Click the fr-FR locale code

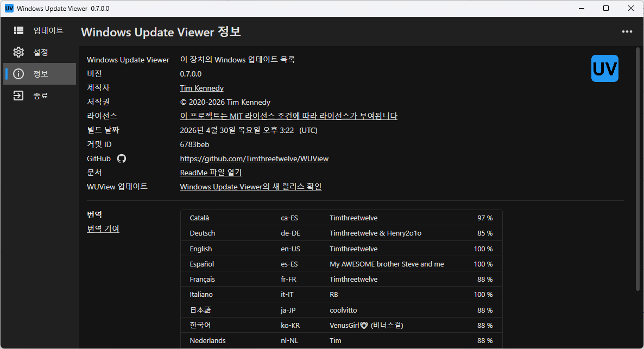pyautogui.click(x=288, y=279)
